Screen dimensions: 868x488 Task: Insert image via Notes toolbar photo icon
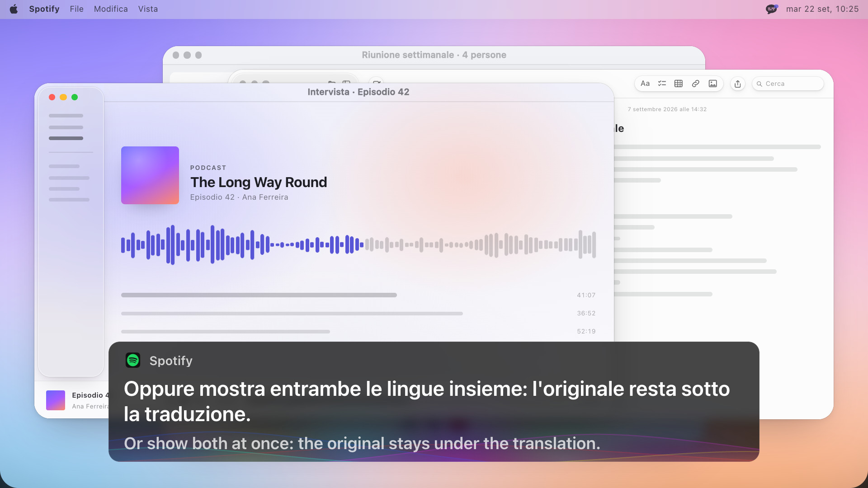(713, 84)
